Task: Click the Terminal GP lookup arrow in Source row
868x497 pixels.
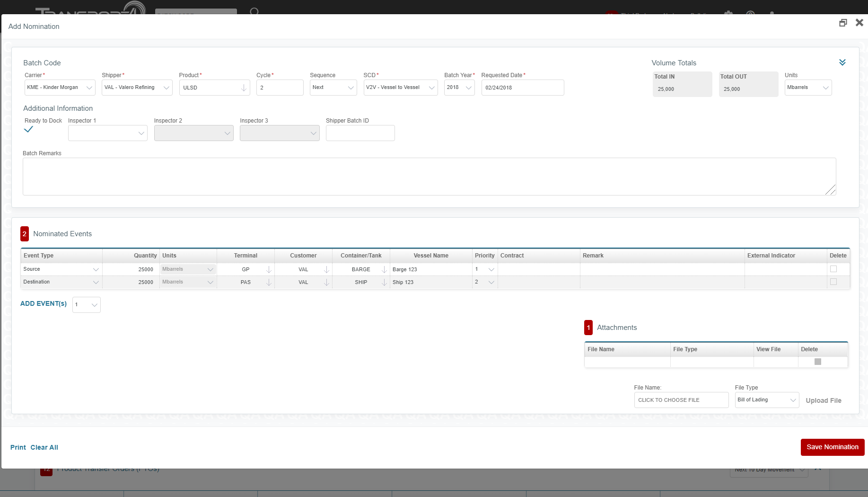Action: point(269,269)
